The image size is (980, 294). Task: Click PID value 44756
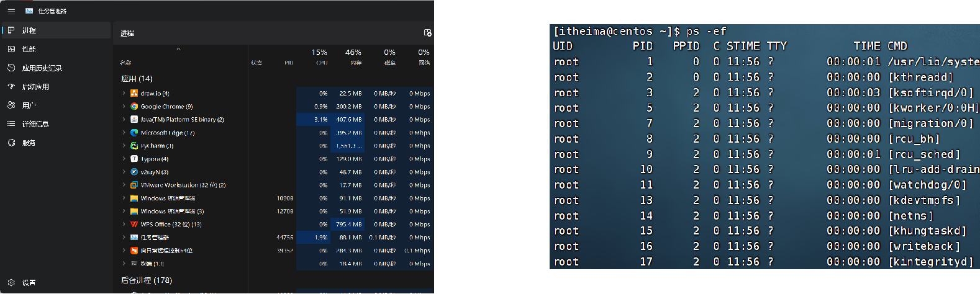tap(285, 237)
